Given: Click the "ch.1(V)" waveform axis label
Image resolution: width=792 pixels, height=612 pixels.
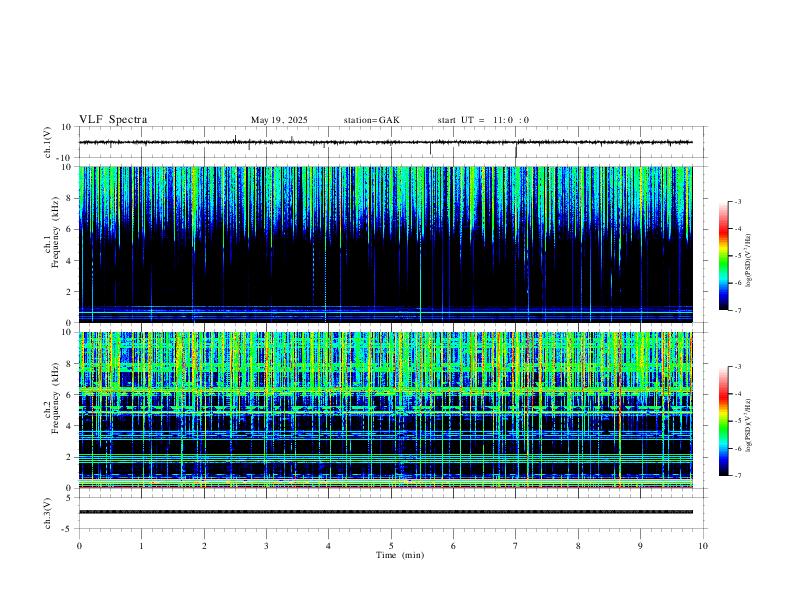Looking at the screenshot, I should coord(48,142).
